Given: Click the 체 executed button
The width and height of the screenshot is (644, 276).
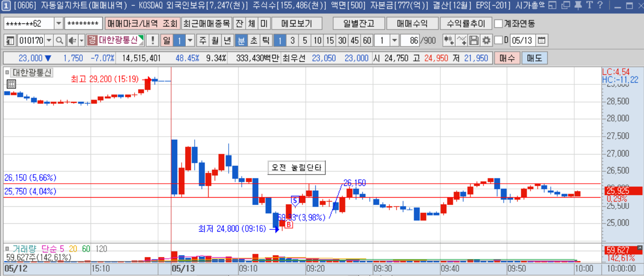Looking at the screenshot, I should tap(252, 24).
